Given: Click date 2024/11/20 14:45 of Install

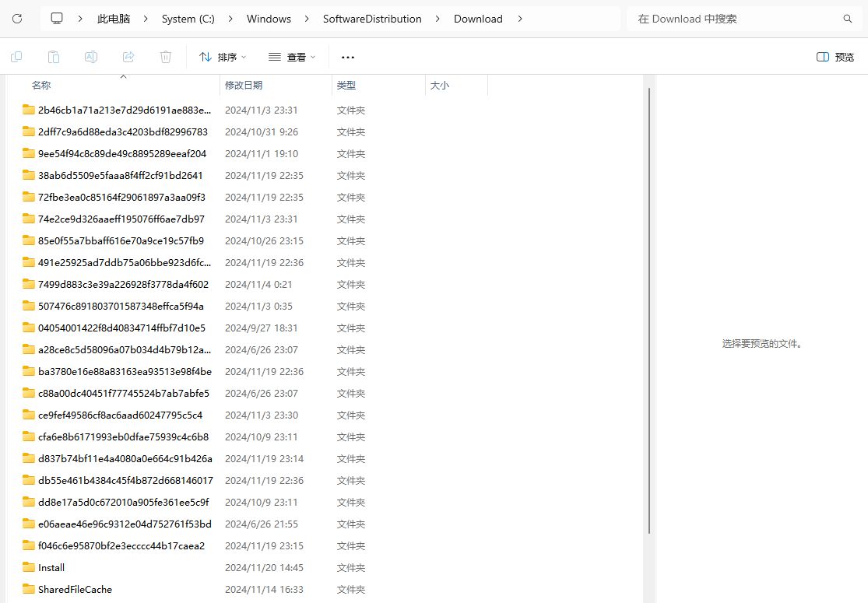Looking at the screenshot, I should click(264, 567).
